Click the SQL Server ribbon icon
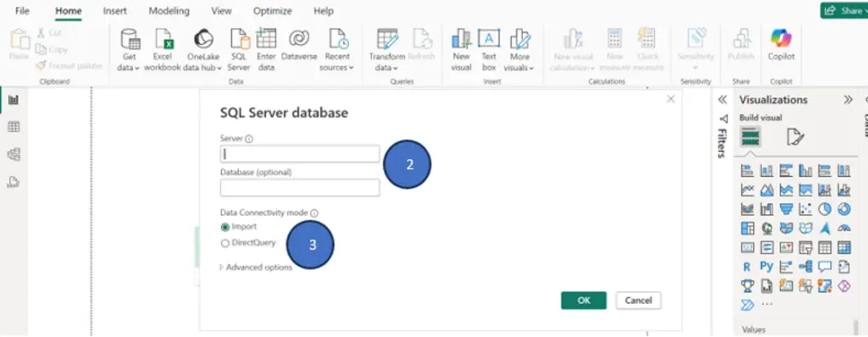868x337 pixels. coord(239,50)
